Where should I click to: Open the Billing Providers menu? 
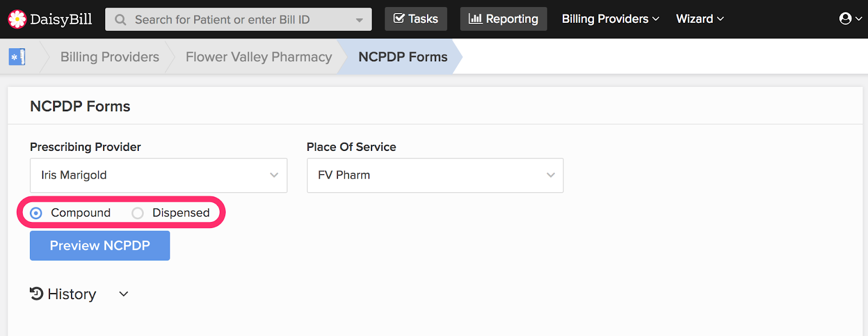tap(610, 19)
